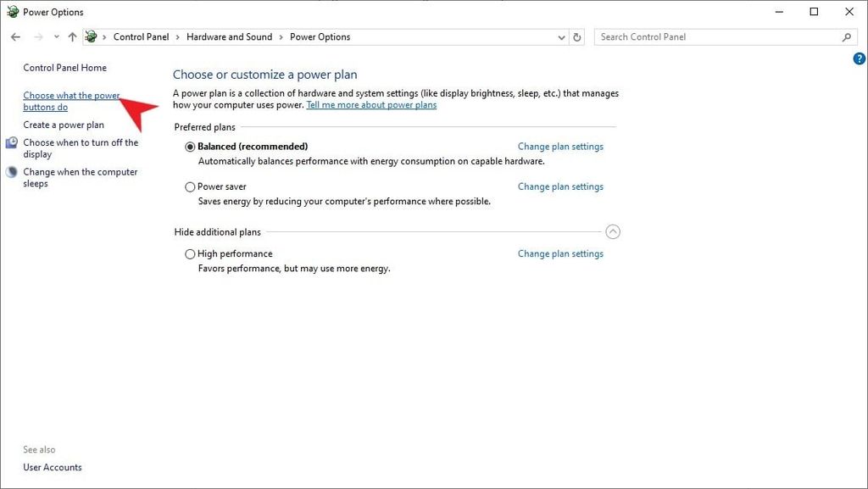The width and height of the screenshot is (868, 489).
Task: Select the High performance plan
Action: click(190, 254)
